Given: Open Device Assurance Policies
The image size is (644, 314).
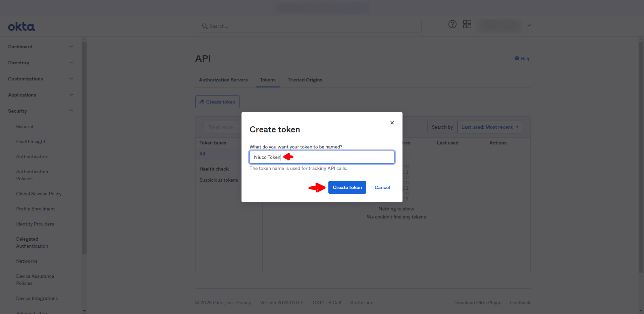Looking at the screenshot, I should point(35,280).
